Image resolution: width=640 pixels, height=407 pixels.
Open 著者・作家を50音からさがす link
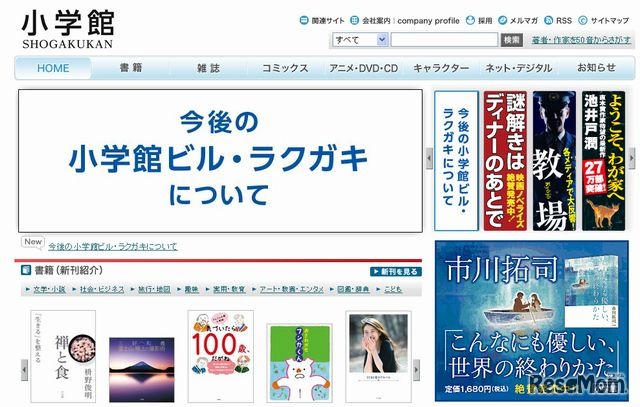(x=581, y=40)
